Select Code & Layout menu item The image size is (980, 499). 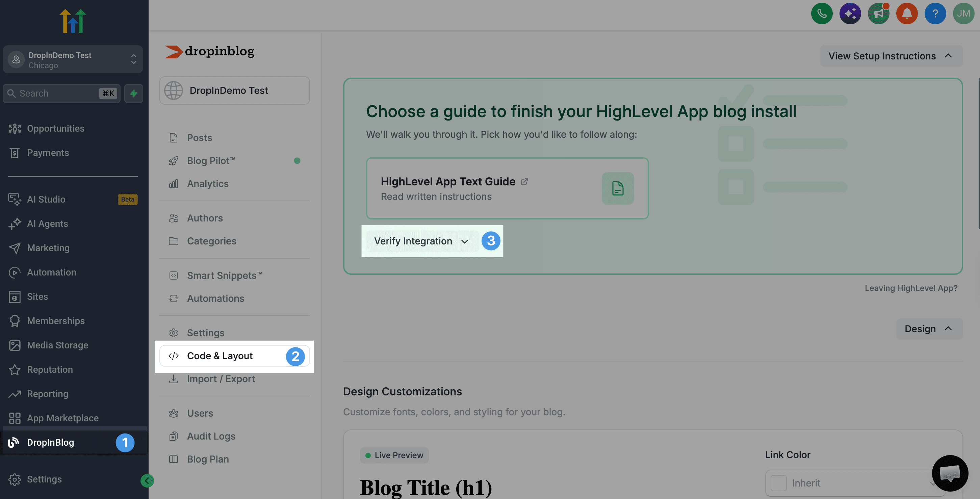coord(234,356)
